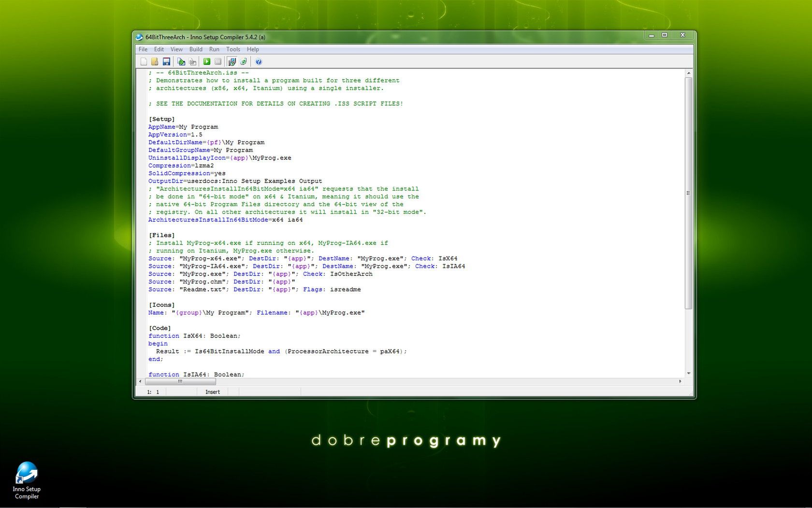Image resolution: width=812 pixels, height=508 pixels.
Task: Click the Source "MyProg-x64.exe" line
Action: [x=303, y=258]
